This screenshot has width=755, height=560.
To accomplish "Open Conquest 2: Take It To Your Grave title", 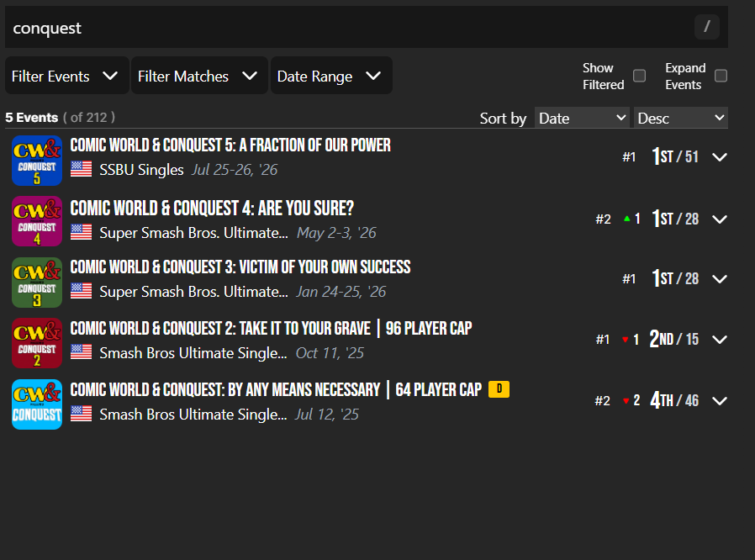I will 271,328.
